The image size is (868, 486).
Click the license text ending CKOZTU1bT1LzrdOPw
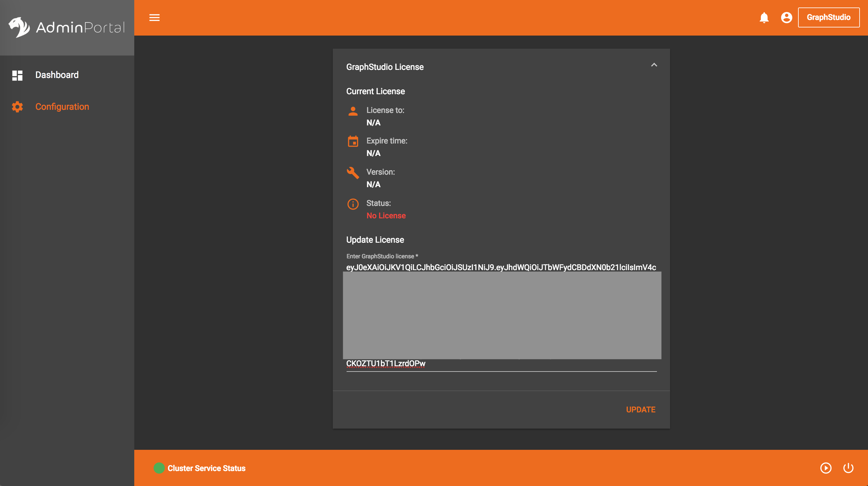(386, 364)
